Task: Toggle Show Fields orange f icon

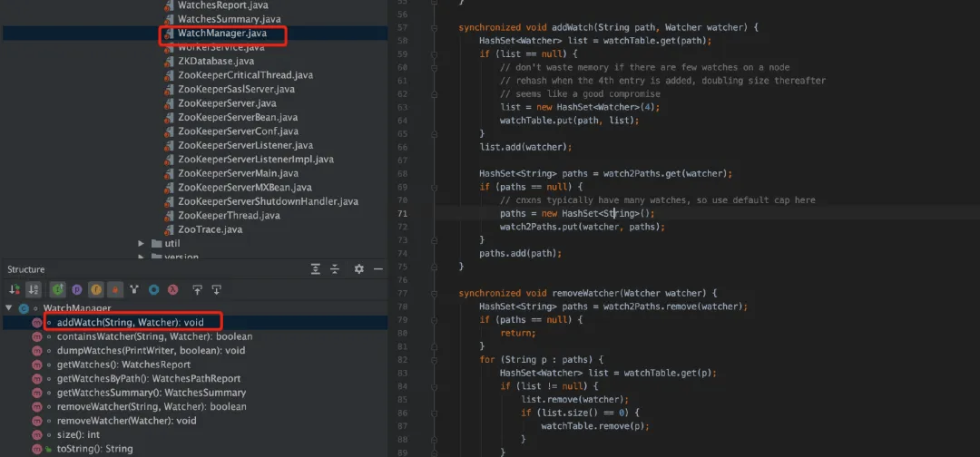Action: click(x=96, y=289)
